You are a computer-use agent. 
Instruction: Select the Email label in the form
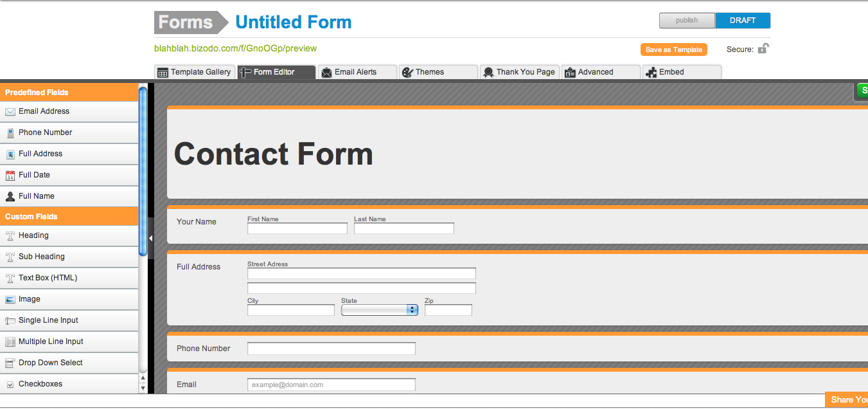[x=187, y=385]
